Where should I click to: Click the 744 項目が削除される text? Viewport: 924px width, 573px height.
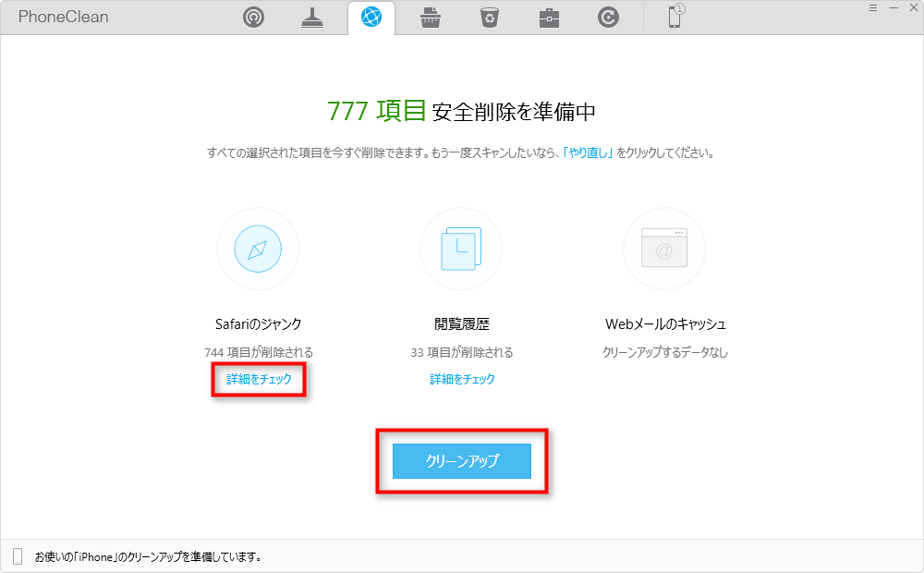coord(259,352)
